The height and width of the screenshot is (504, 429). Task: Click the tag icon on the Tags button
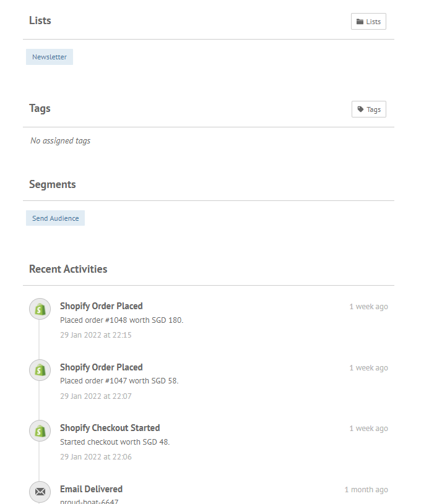[x=360, y=109]
